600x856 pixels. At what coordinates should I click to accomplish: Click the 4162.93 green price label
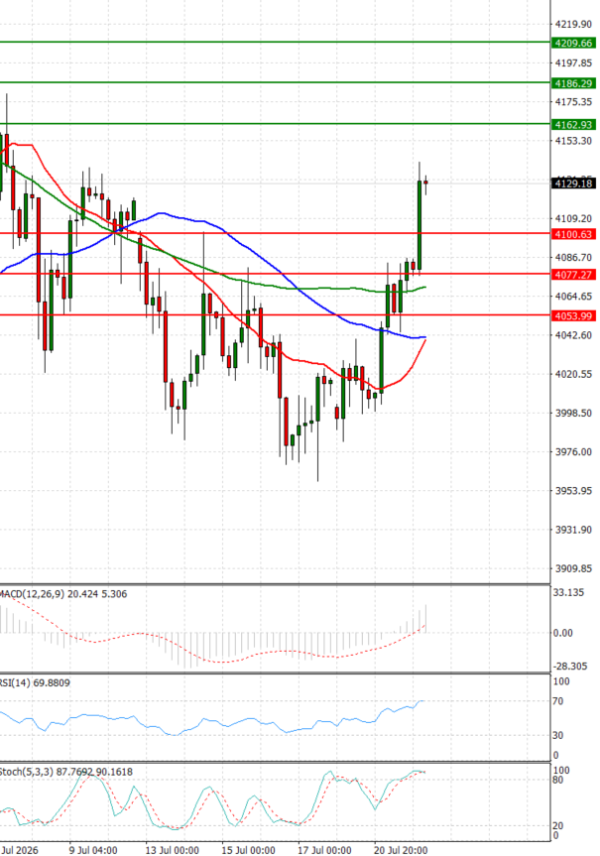(573, 125)
